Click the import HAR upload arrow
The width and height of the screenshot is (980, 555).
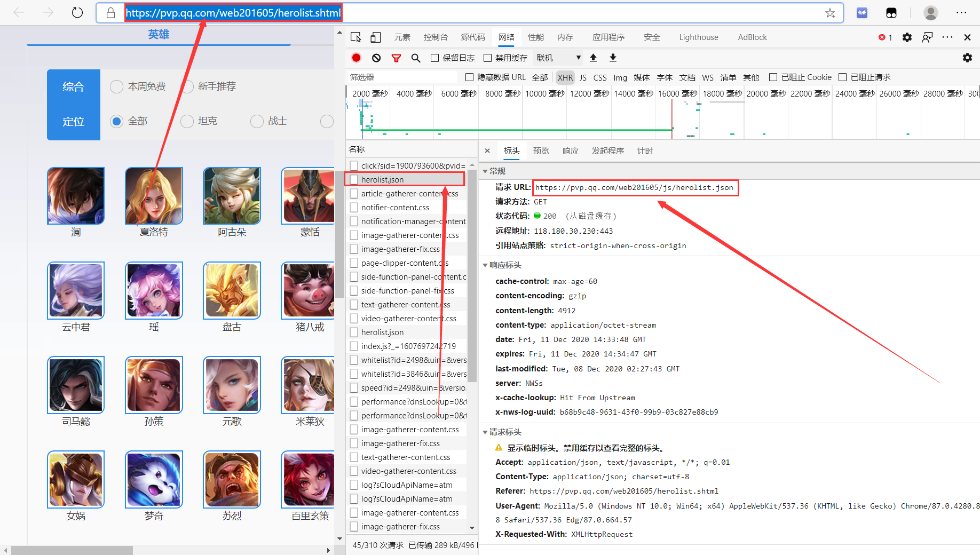point(593,58)
